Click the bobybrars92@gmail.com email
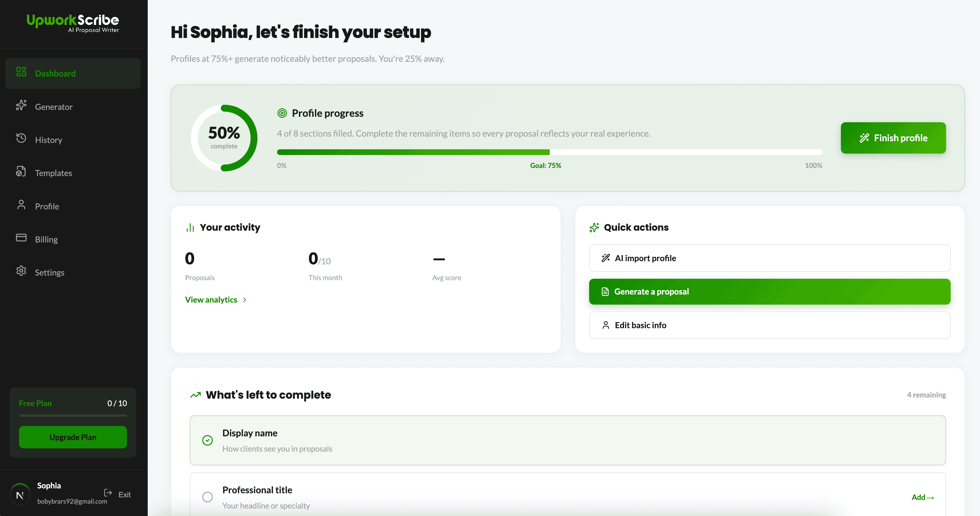The image size is (980, 516). (72, 501)
